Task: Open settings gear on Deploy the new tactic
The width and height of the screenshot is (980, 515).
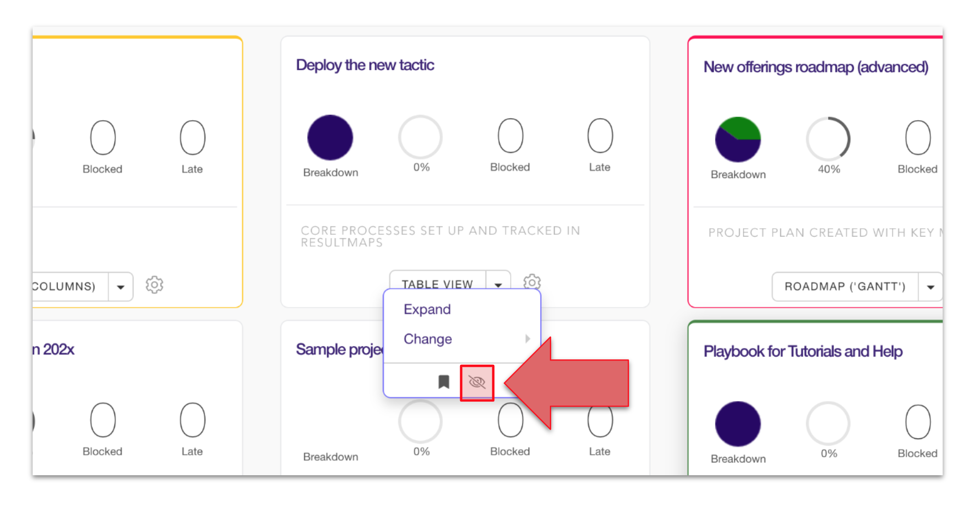Action: coord(532,282)
